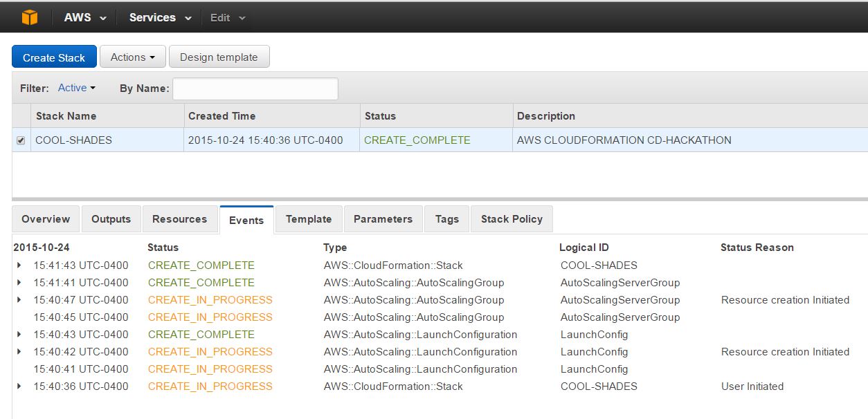Click AWS::CloudFormation::Stack type at 15:41:43
The height and width of the screenshot is (419, 868).
click(x=393, y=266)
